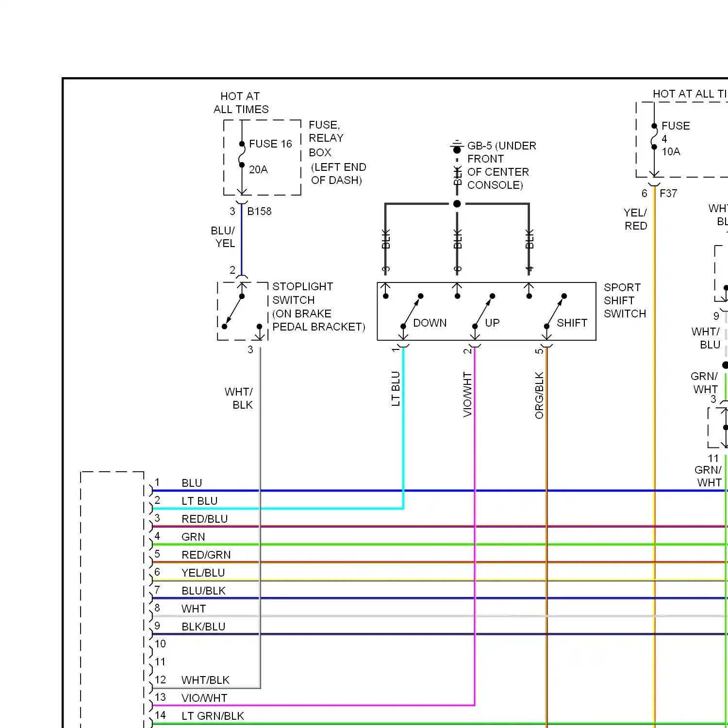The width and height of the screenshot is (728, 728).
Task: Click the BLU/BLK pin 7 label
Action: click(203, 591)
